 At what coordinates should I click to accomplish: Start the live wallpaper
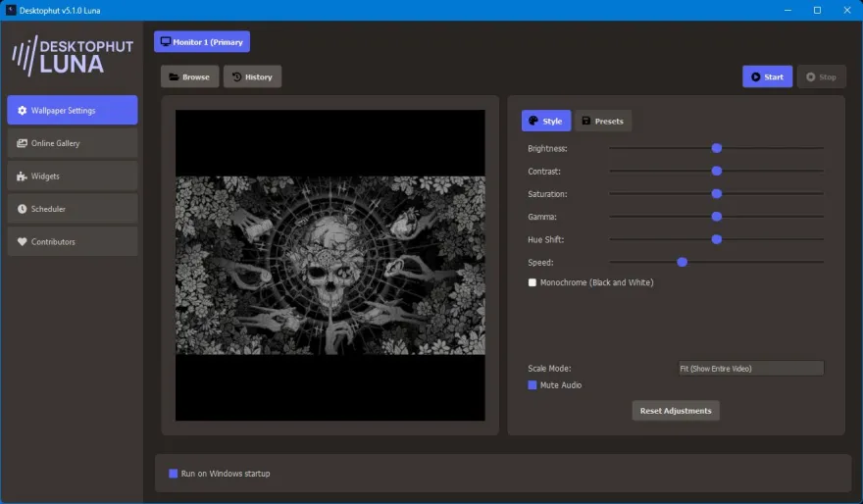point(767,76)
